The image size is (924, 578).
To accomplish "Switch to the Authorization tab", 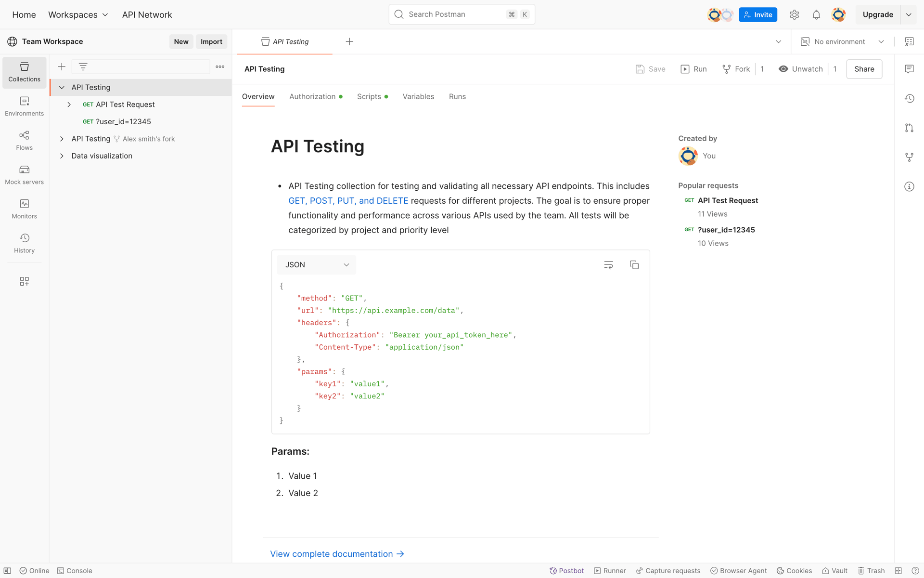I will tap(316, 97).
